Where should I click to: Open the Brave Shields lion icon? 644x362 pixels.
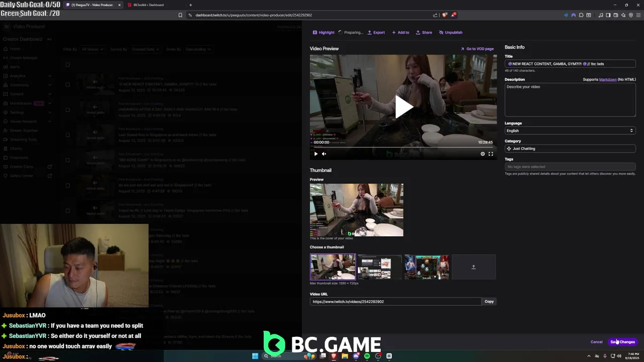pyautogui.click(x=444, y=15)
